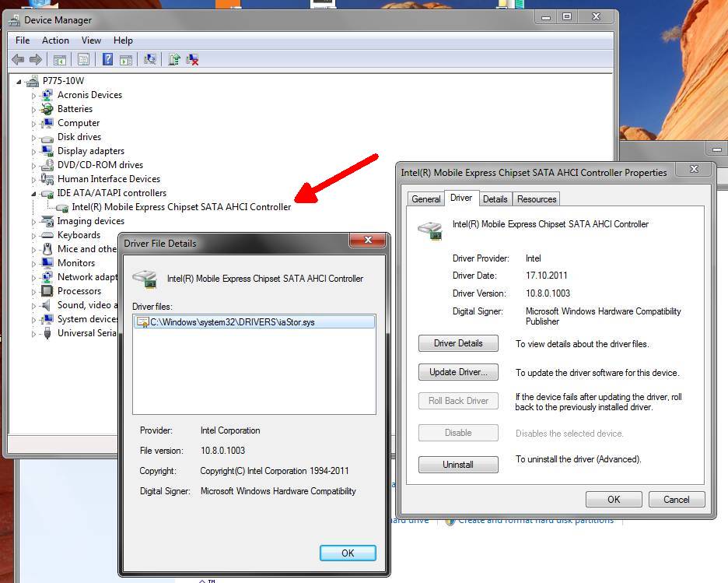
Task: Switch to the General tab
Action: [x=425, y=198]
